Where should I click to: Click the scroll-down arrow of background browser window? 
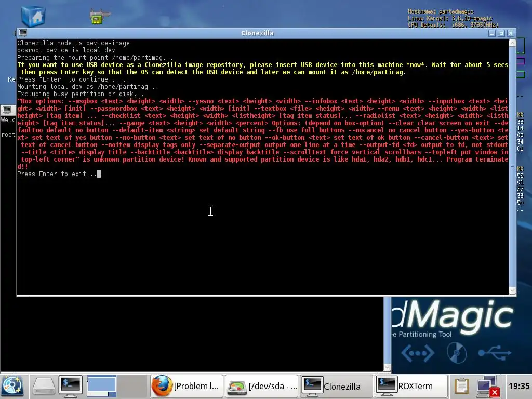click(387, 368)
